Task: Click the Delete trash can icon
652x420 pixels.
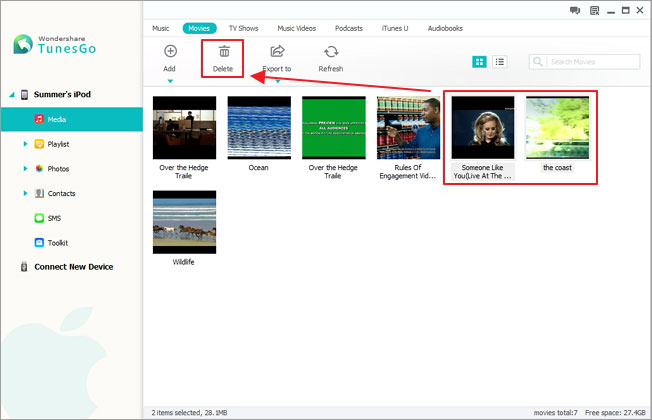Action: tap(224, 52)
